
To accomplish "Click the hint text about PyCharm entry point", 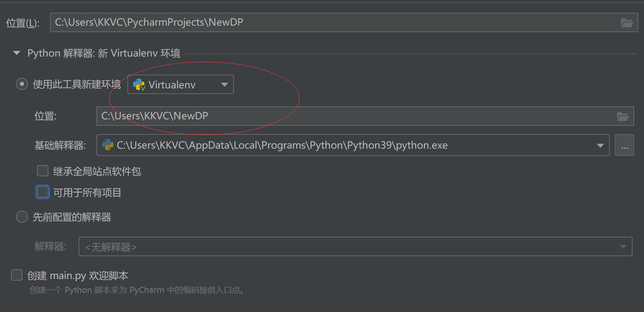I will (x=137, y=290).
